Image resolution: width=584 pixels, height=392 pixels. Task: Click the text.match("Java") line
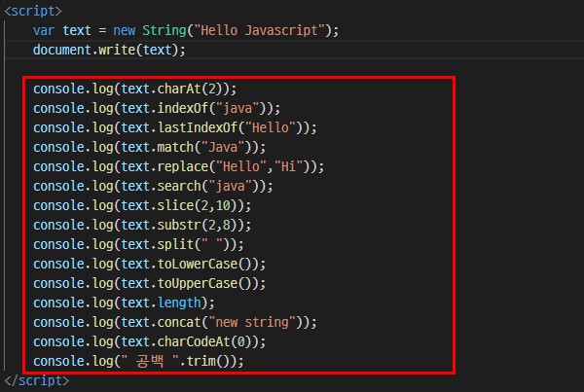point(149,148)
